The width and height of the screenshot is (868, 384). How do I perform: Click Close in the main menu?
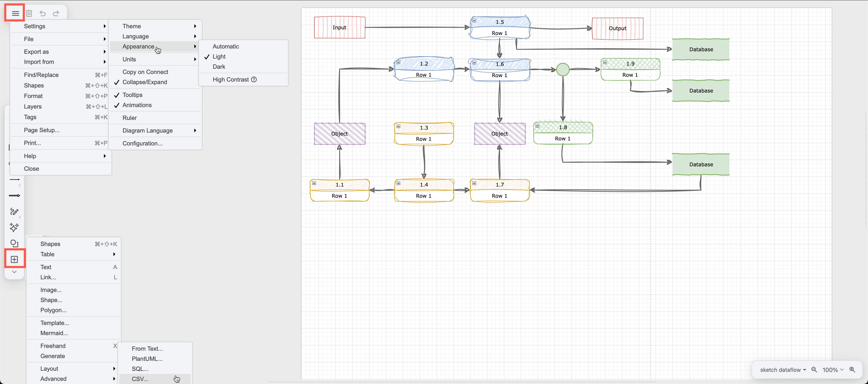click(61, 169)
